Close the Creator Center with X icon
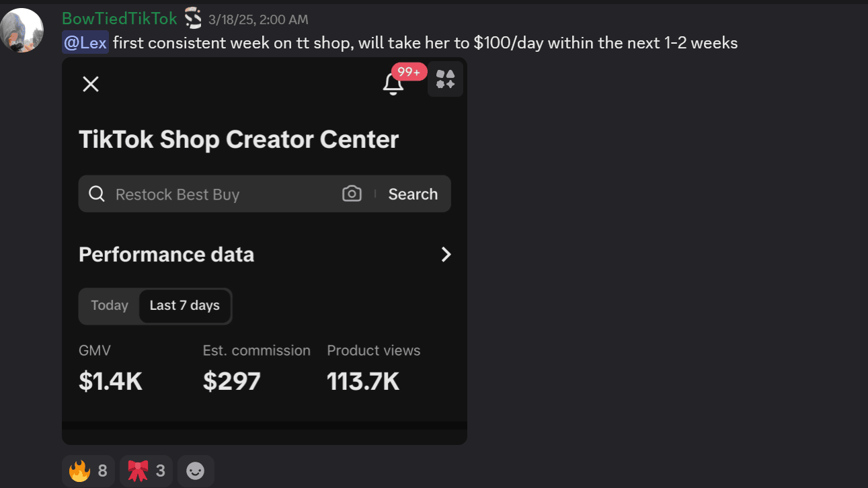This screenshot has height=488, width=868. (x=91, y=84)
